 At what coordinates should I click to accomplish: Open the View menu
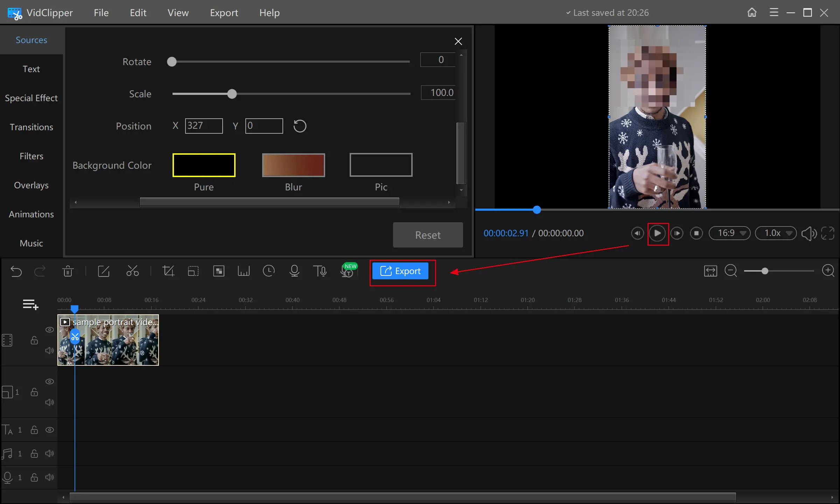(177, 12)
